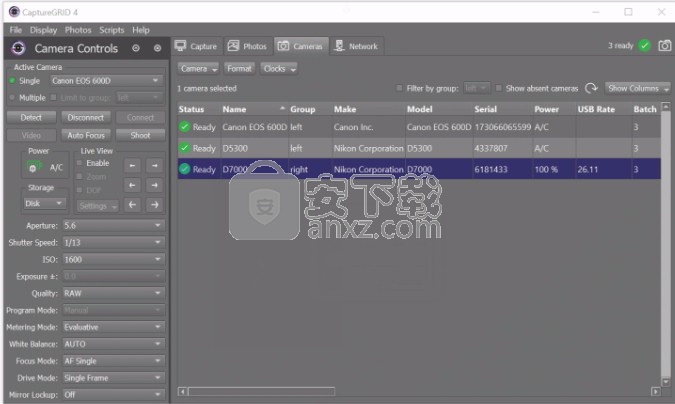Switch to the Photos tab
675x404 pixels.
click(248, 46)
